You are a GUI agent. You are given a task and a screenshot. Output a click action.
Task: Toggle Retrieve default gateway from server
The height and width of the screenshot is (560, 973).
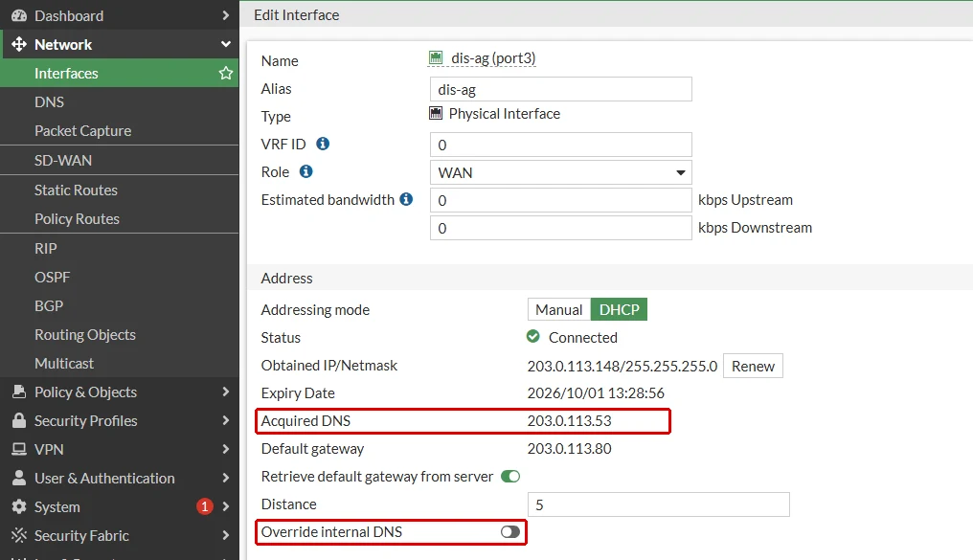tap(510, 477)
